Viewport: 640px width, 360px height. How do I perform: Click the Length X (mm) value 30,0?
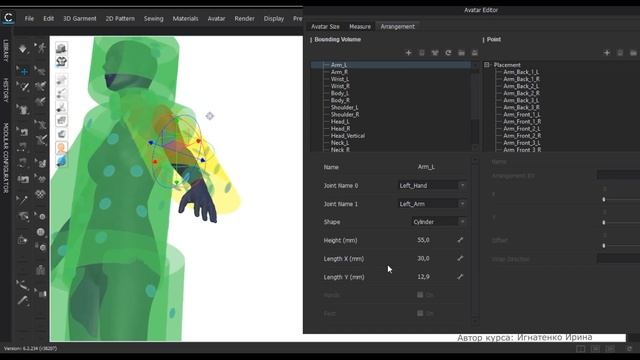tap(423, 258)
